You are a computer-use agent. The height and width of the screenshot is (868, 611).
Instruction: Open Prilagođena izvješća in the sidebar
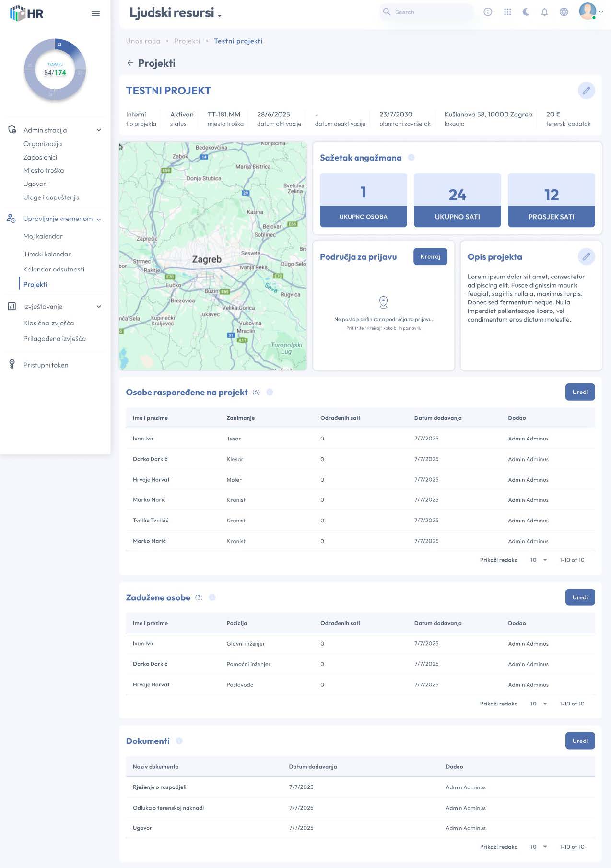coord(55,338)
